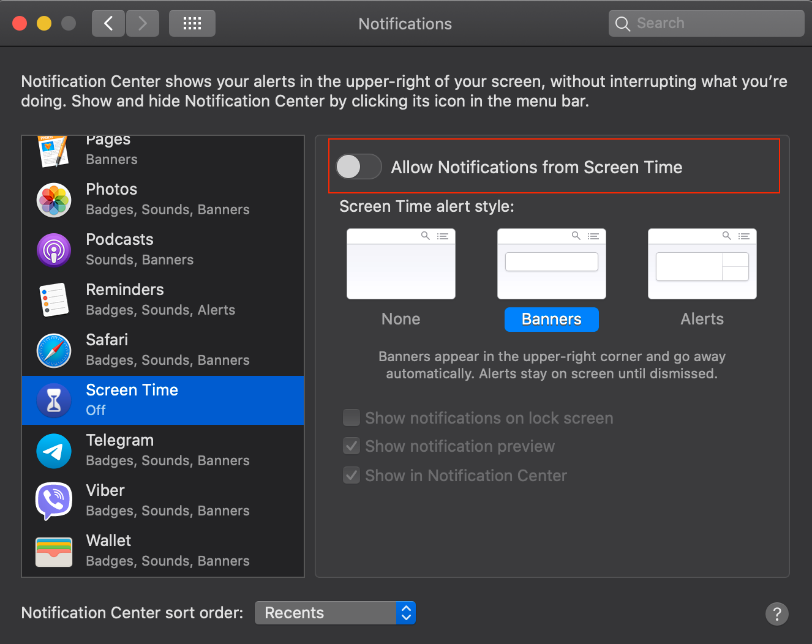Viewport: 812px width, 644px height.
Task: Open the show-all preferences grid
Action: [x=192, y=23]
